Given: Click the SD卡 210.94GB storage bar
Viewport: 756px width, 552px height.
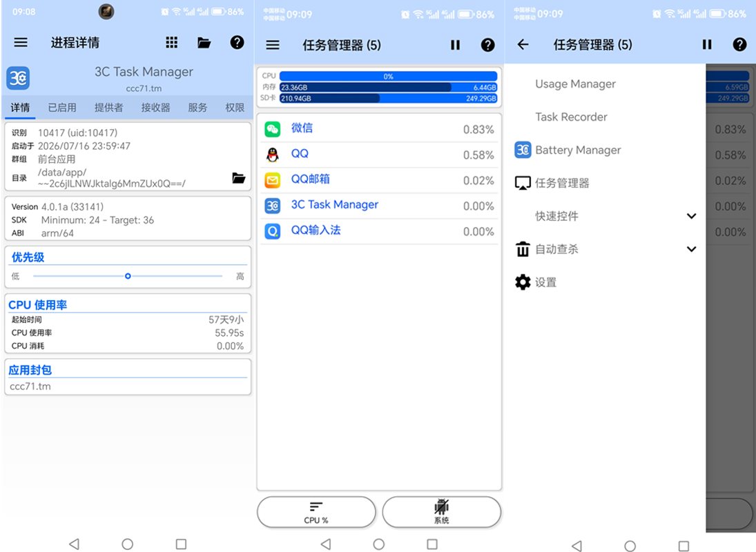Looking at the screenshot, I should point(388,98).
